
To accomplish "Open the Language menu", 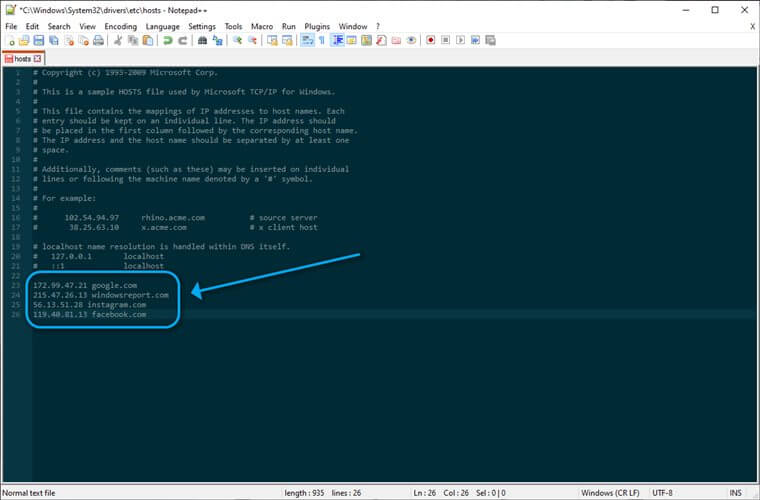I will coord(162,27).
